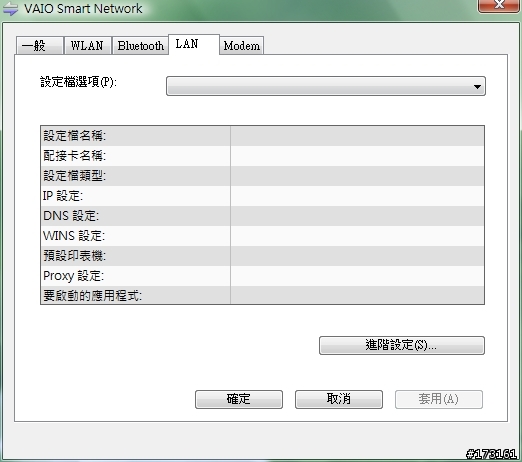Cancel with the 取消 button
522x462 pixels.
point(339,399)
